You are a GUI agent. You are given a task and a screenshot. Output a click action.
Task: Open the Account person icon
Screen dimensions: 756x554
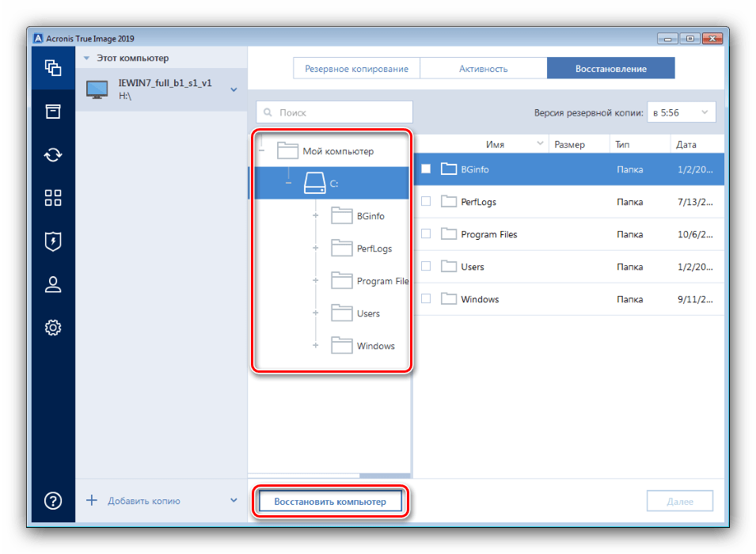(x=53, y=284)
